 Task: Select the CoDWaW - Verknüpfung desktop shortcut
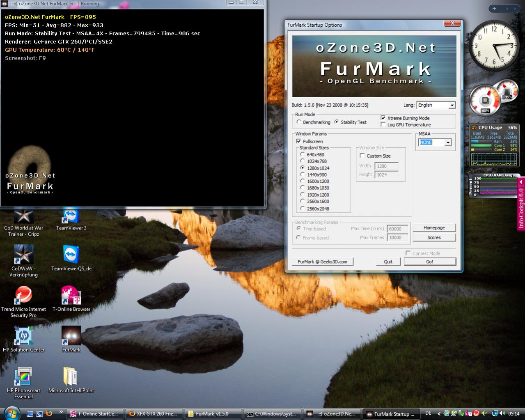(x=23, y=261)
